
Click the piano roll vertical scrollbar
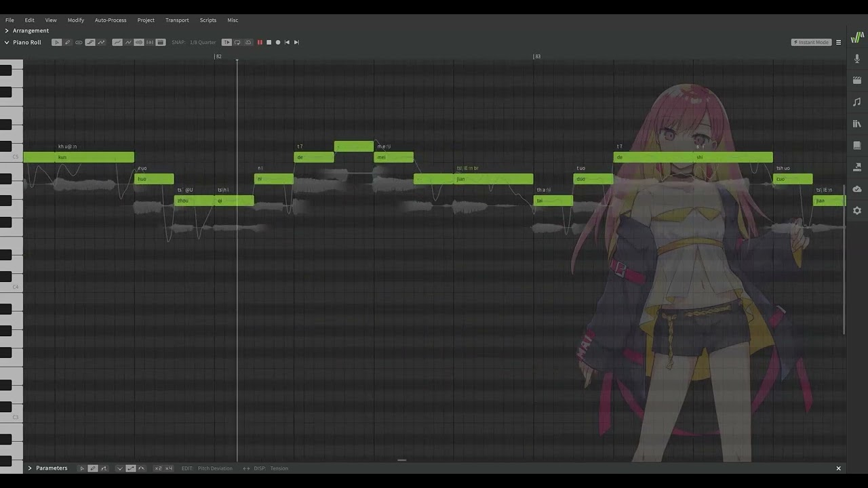844,259
